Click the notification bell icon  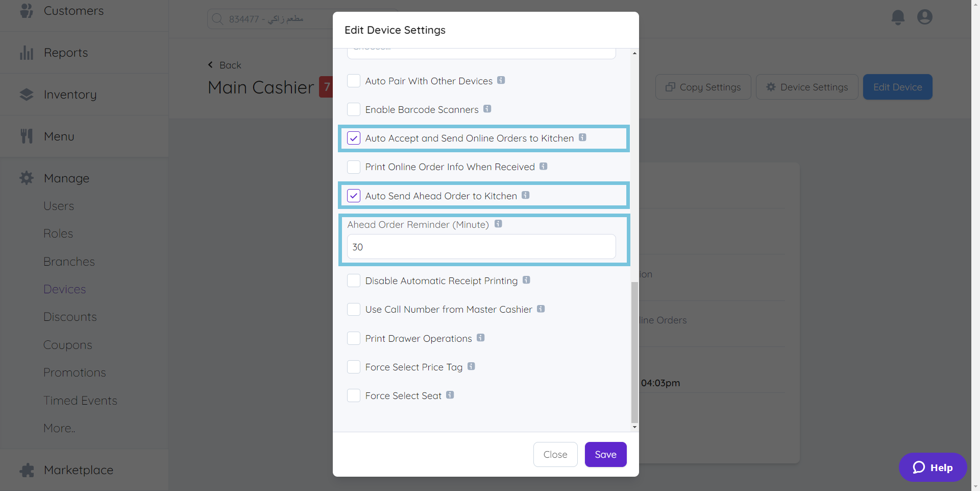point(898,17)
